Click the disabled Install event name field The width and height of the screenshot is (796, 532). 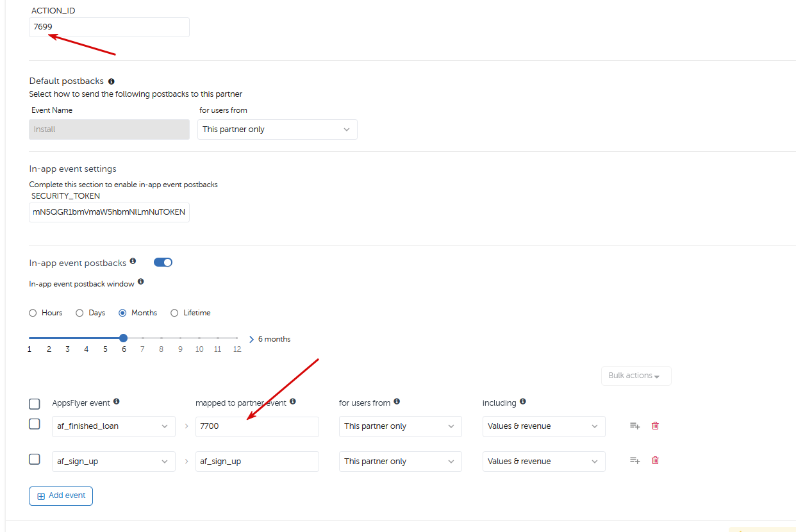[x=109, y=129]
